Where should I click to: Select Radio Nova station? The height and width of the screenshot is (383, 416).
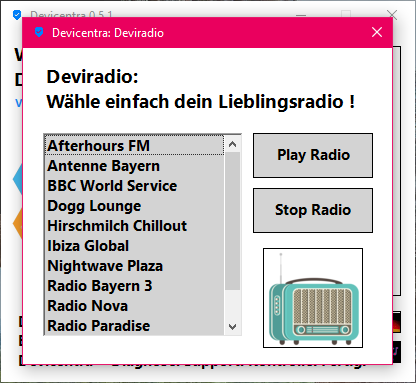134,306
